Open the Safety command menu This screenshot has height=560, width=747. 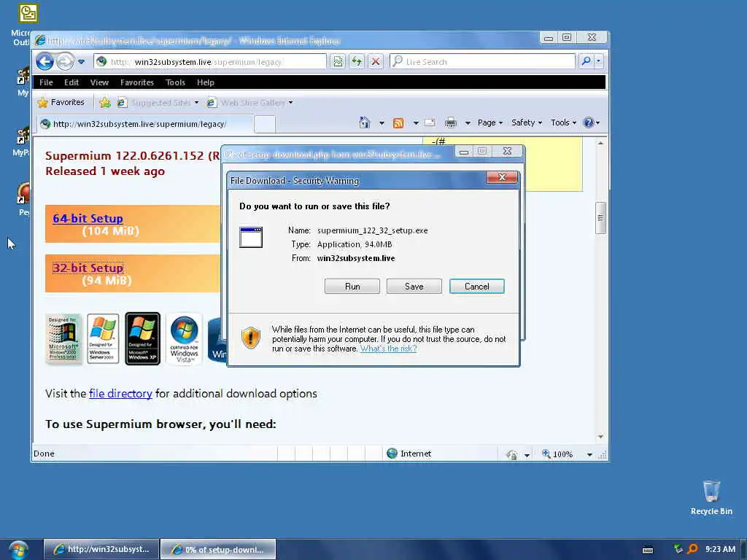coord(527,122)
